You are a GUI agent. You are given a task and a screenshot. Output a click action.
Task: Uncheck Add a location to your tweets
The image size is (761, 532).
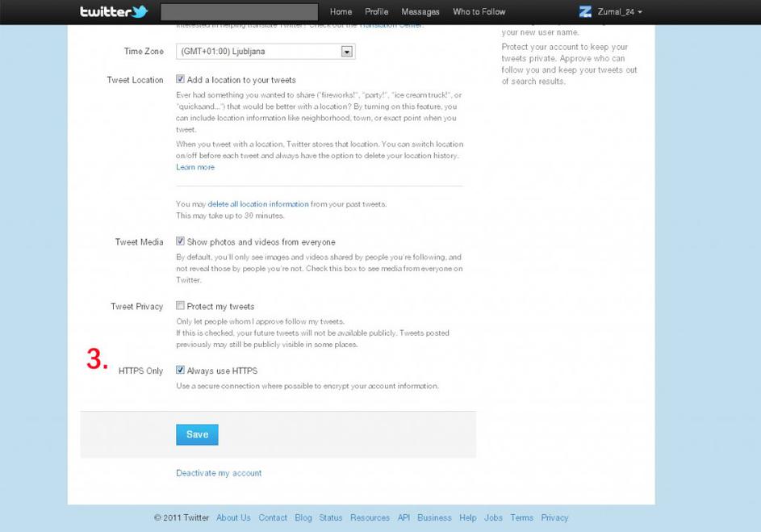coord(181,80)
